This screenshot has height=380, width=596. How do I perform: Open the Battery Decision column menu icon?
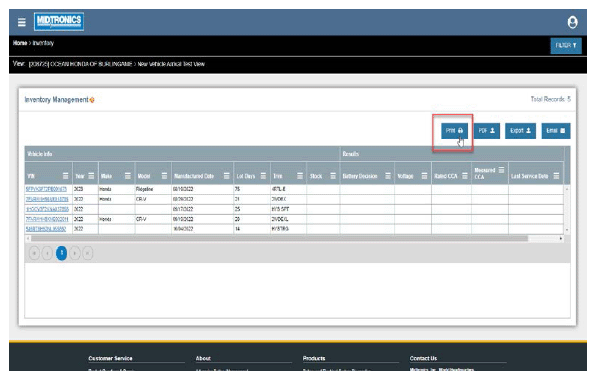pyautogui.click(x=388, y=176)
